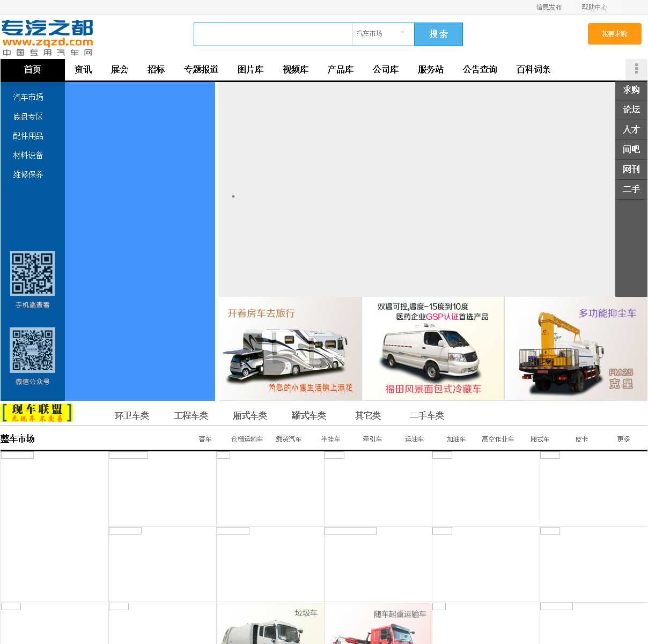The image size is (648, 644).
Task: Open the 福田风景面包式冷藏车 banner
Action: [433, 349]
